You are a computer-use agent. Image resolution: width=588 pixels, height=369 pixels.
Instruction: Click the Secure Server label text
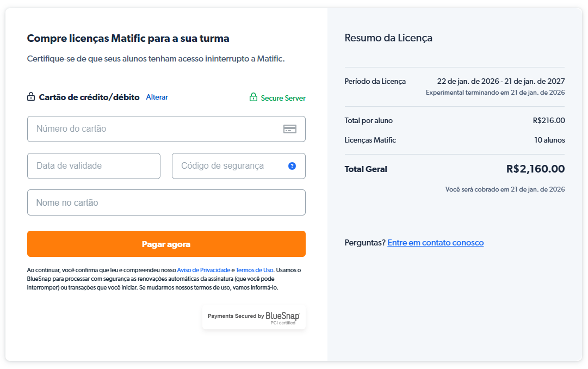pos(283,99)
